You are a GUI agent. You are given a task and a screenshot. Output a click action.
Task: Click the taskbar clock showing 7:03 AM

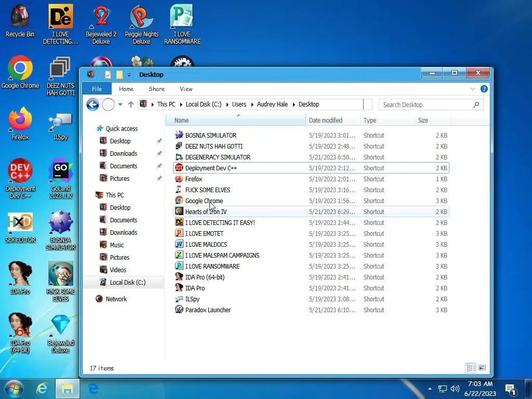coord(480,389)
